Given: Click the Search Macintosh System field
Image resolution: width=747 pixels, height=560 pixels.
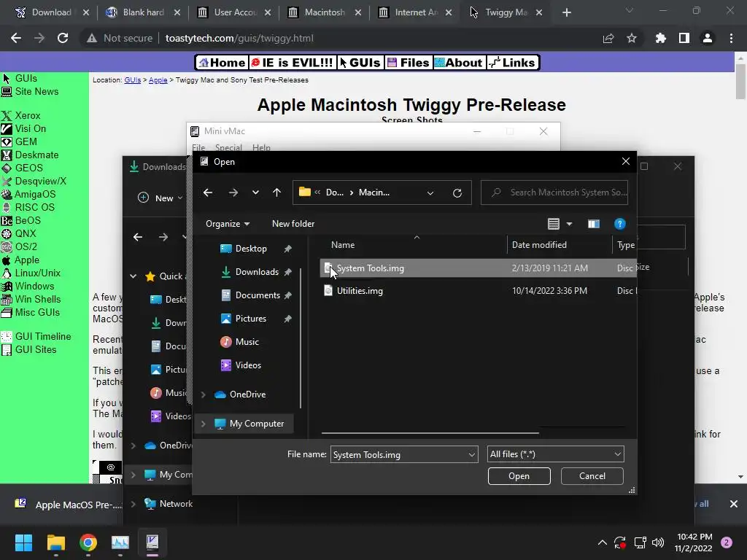Looking at the screenshot, I should [x=554, y=192].
